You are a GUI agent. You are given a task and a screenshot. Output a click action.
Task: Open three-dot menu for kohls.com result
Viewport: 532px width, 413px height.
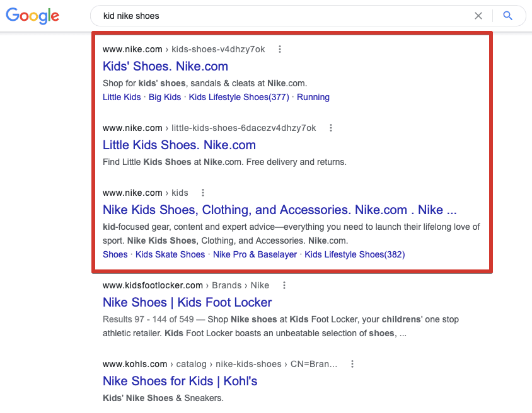click(x=352, y=364)
